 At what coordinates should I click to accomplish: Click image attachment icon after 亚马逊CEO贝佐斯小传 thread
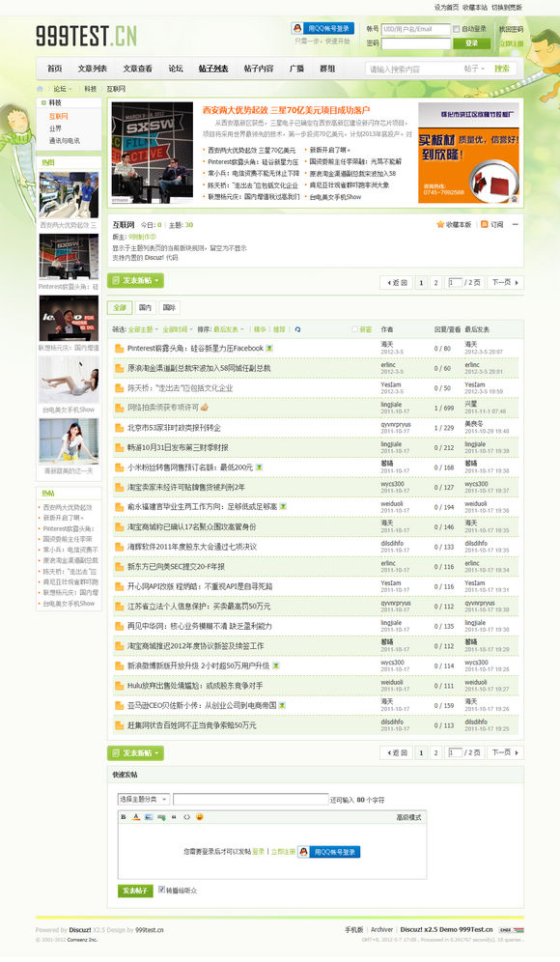[282, 705]
